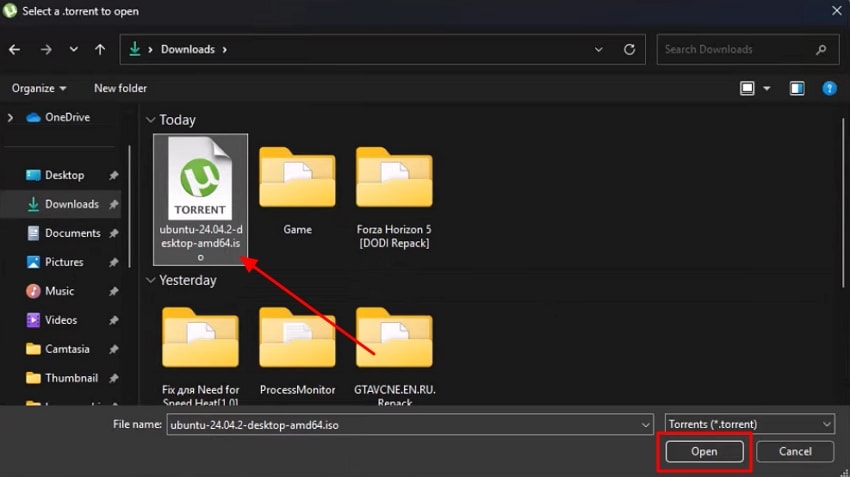Change the view layout icon
Viewport: 850px width, 477px height.
pyautogui.click(x=747, y=88)
